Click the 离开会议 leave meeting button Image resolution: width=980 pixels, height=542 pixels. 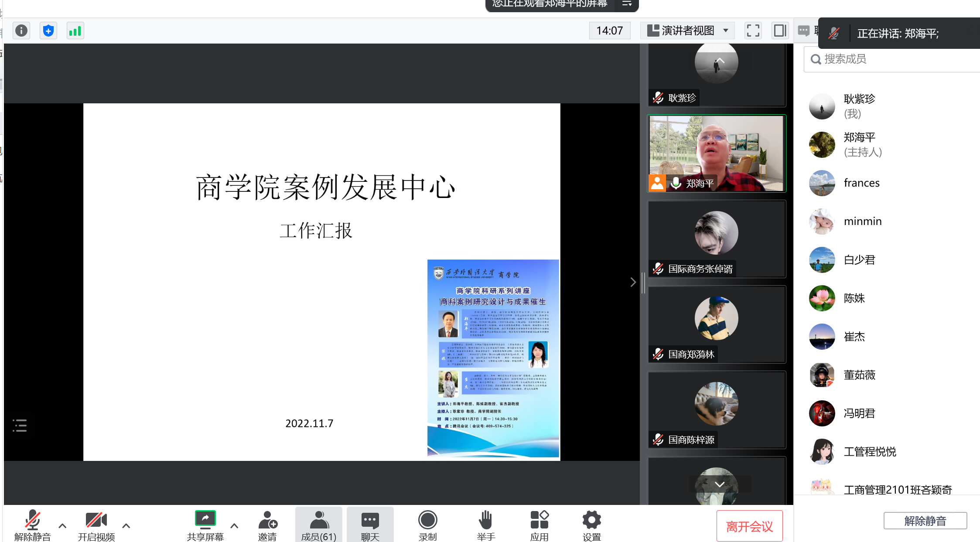coord(749,526)
